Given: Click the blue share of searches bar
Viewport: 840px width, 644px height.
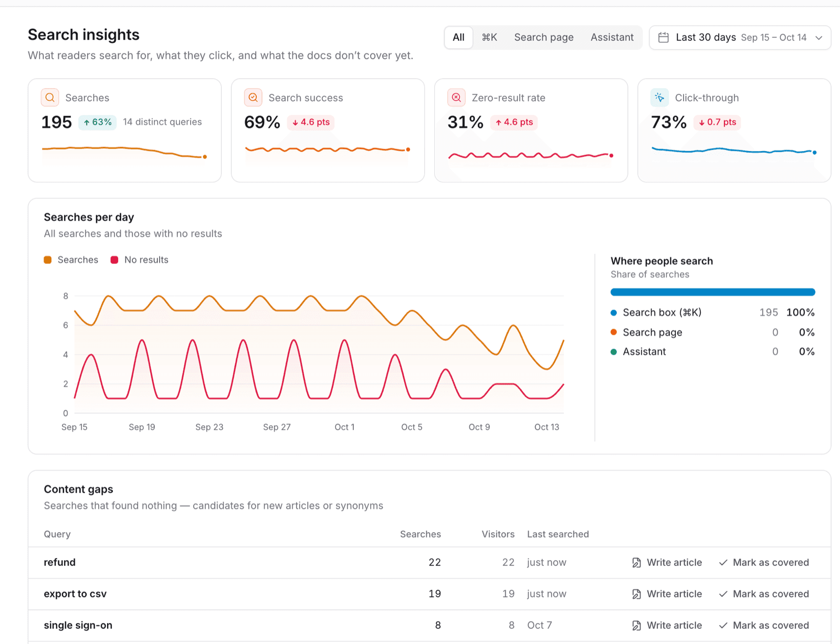Looking at the screenshot, I should coord(712,292).
